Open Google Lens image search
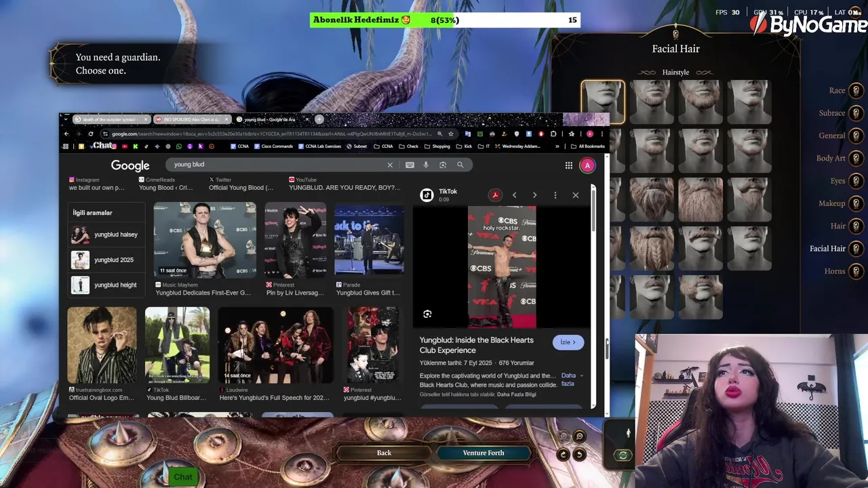 tap(443, 165)
